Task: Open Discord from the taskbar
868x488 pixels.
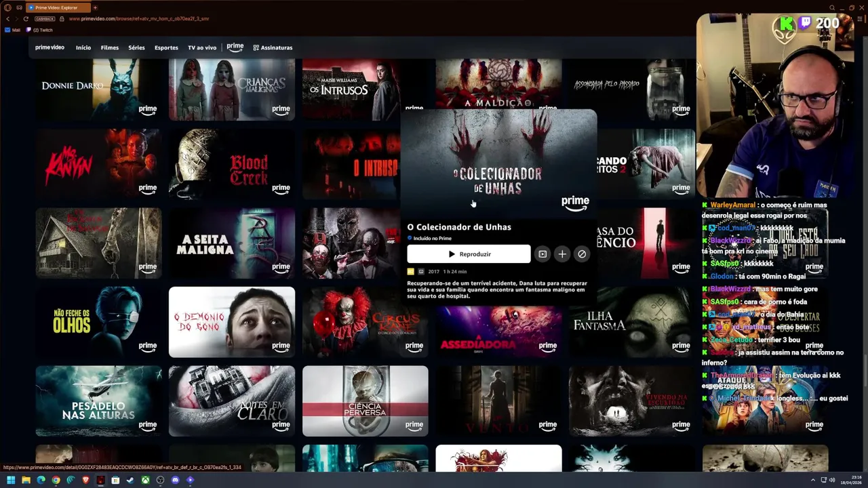Action: tap(175, 480)
